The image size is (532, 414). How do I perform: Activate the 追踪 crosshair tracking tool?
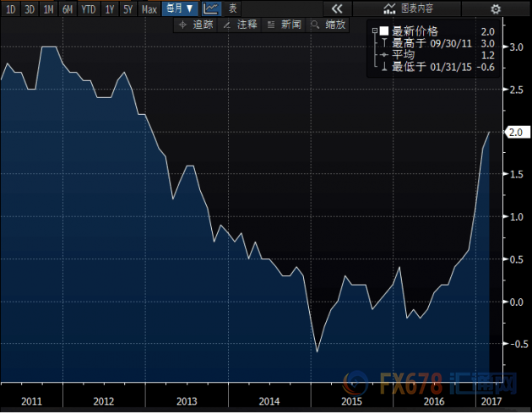pyautogui.click(x=198, y=25)
